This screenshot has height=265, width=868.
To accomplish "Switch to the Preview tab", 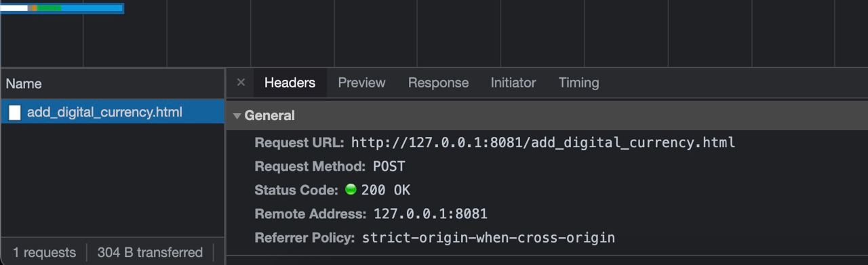I will coord(361,83).
